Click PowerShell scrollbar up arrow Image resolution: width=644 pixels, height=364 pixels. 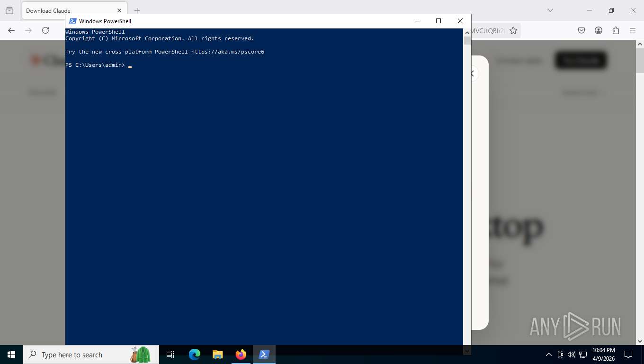click(467, 32)
